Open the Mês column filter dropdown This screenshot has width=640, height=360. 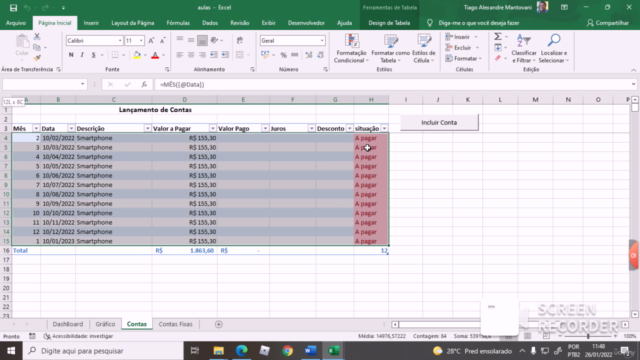tap(36, 129)
